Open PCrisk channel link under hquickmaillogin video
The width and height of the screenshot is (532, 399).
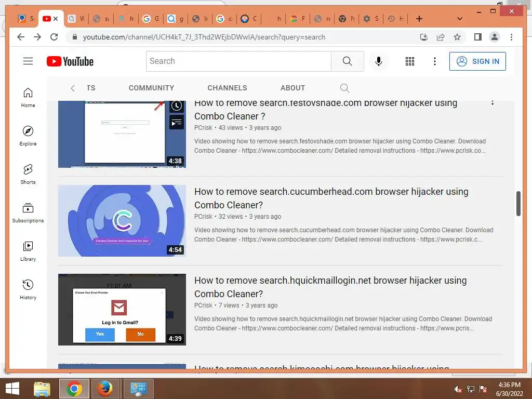[203, 305]
